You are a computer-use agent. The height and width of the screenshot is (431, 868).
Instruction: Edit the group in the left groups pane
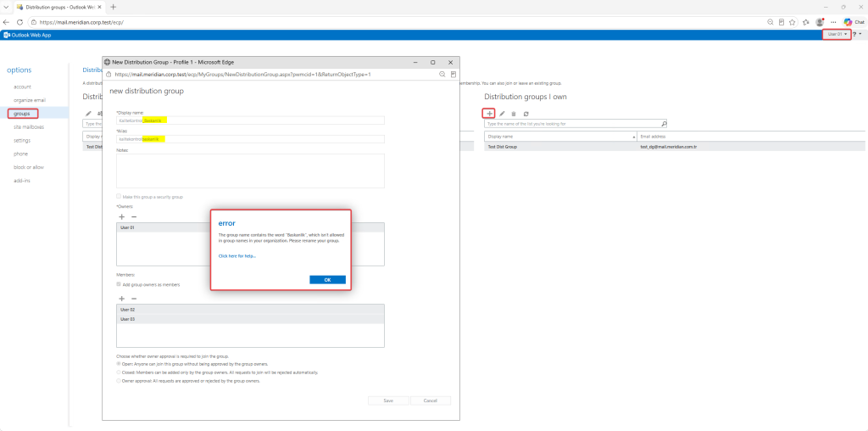[88, 113]
